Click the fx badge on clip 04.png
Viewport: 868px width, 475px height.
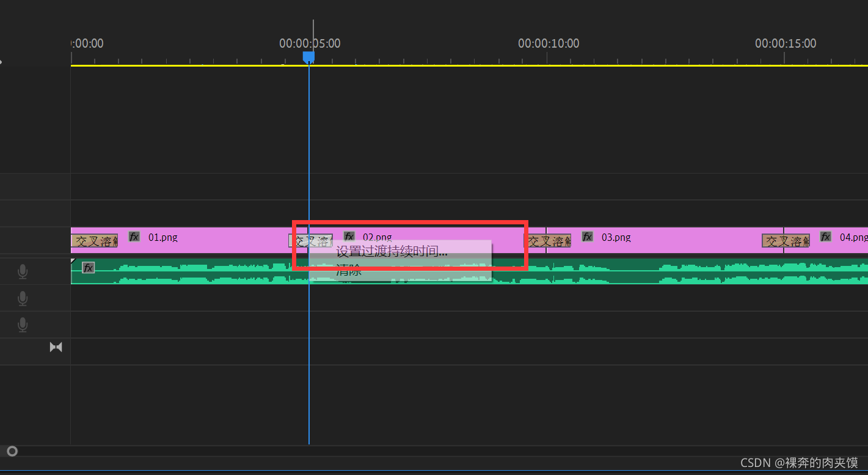coord(825,237)
